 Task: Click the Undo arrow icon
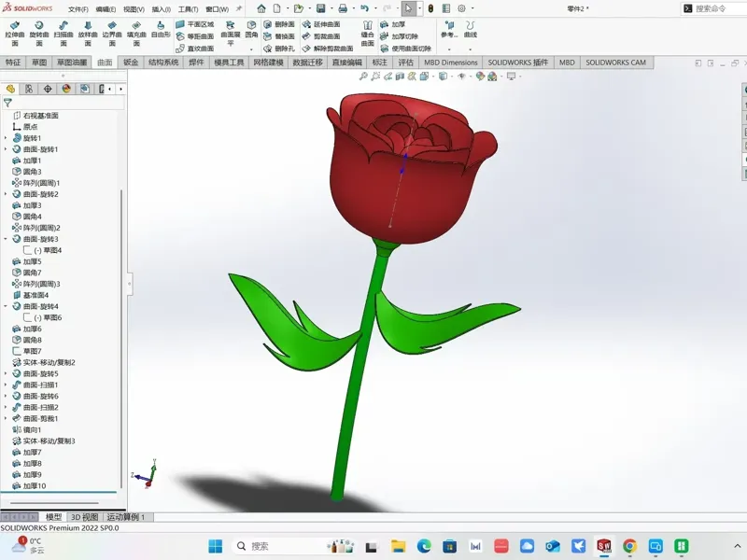point(364,8)
